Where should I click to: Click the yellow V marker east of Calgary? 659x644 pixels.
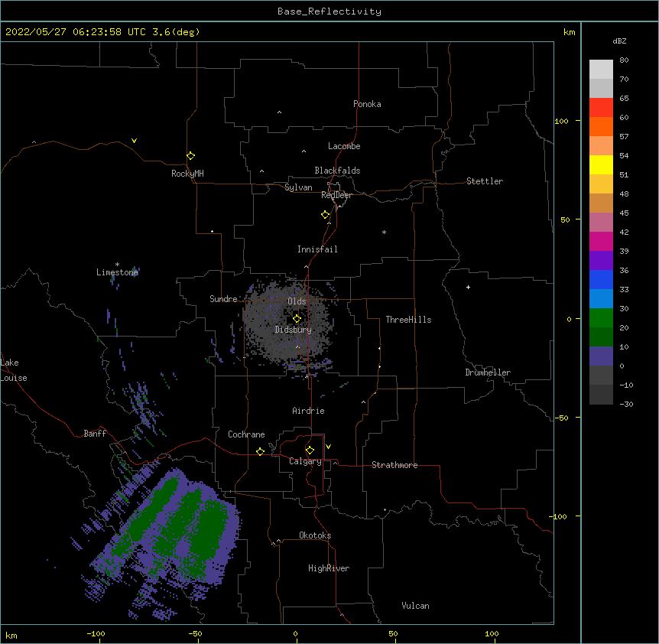click(x=328, y=447)
